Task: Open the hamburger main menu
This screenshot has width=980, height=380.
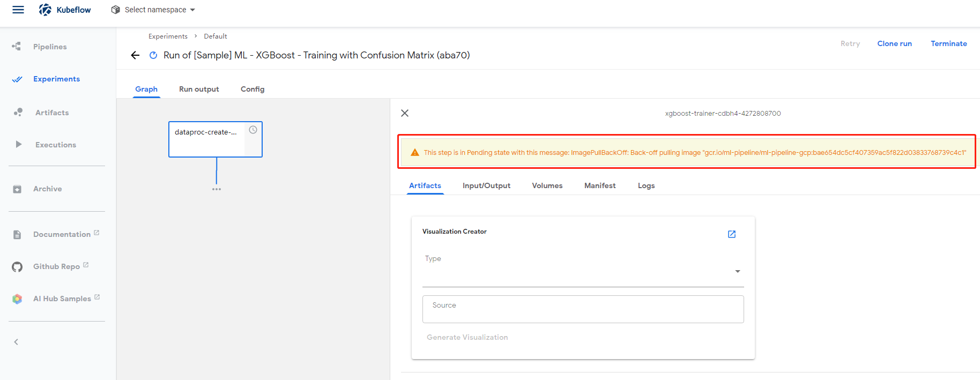Action: (x=18, y=10)
